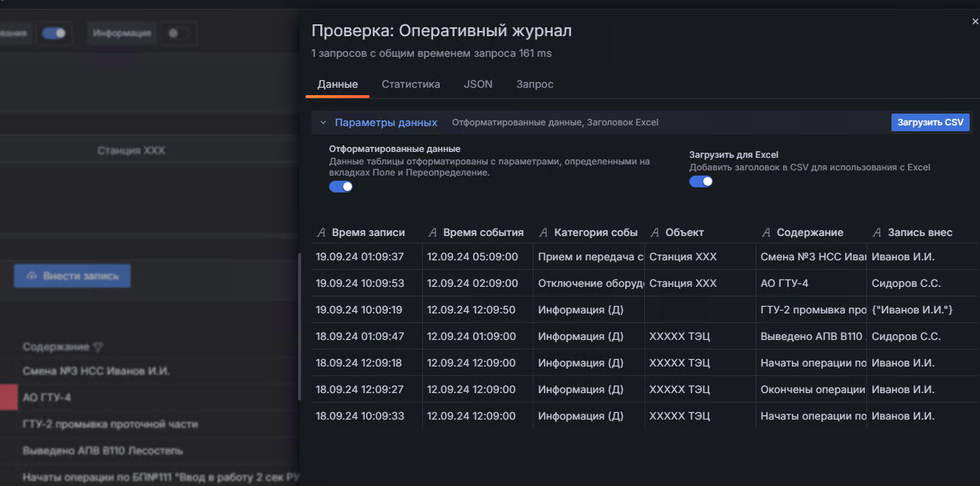
Task: Click the type icon beside the Объект header
Action: coord(655,232)
